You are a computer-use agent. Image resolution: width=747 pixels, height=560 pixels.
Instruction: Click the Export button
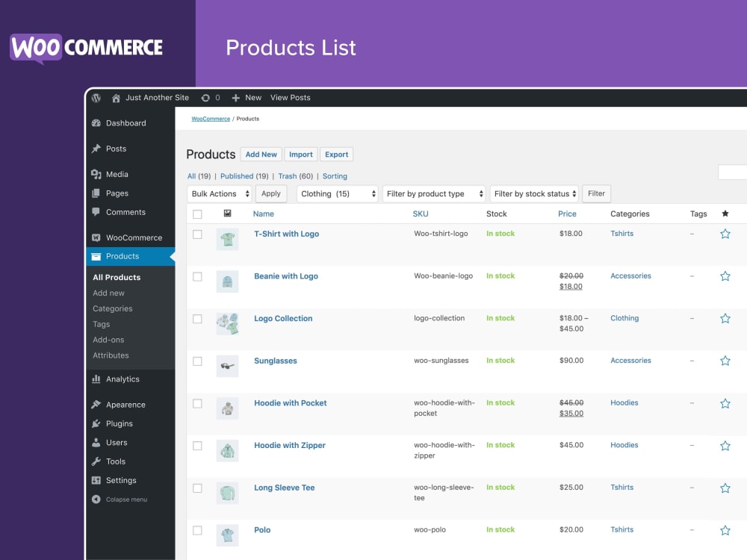(336, 154)
